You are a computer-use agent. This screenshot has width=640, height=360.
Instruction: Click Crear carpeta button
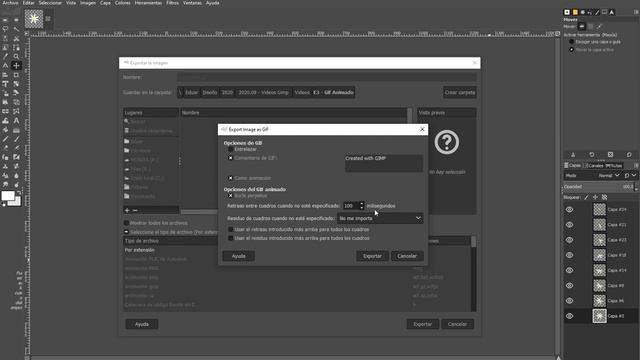tap(460, 92)
